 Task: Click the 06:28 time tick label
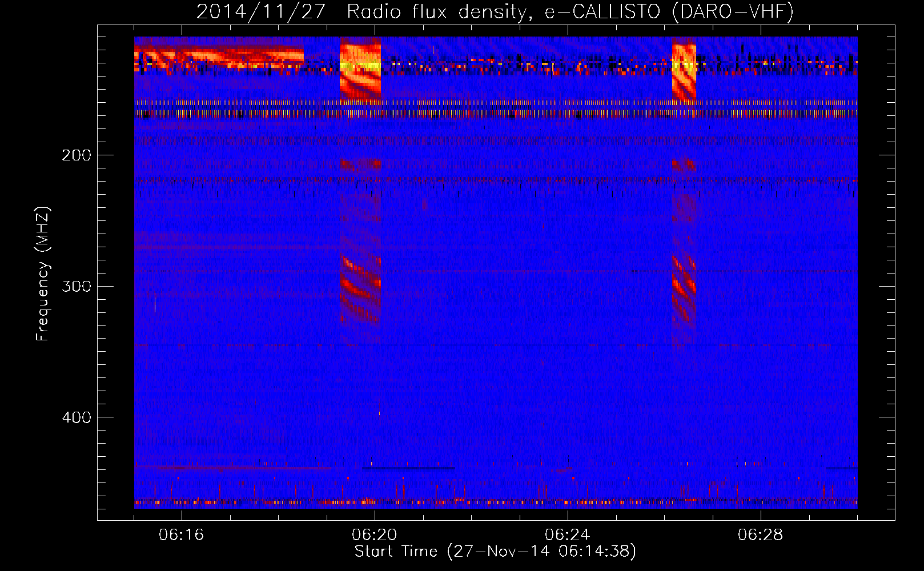pos(761,535)
